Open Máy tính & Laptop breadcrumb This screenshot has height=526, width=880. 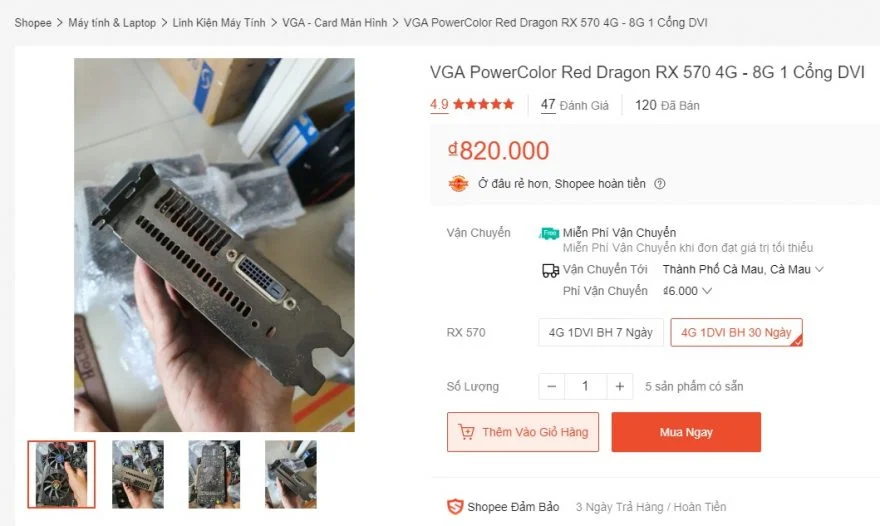pos(112,23)
